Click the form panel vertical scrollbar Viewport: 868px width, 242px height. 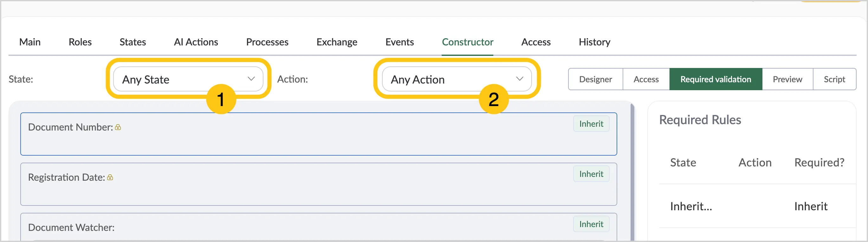[x=632, y=172]
